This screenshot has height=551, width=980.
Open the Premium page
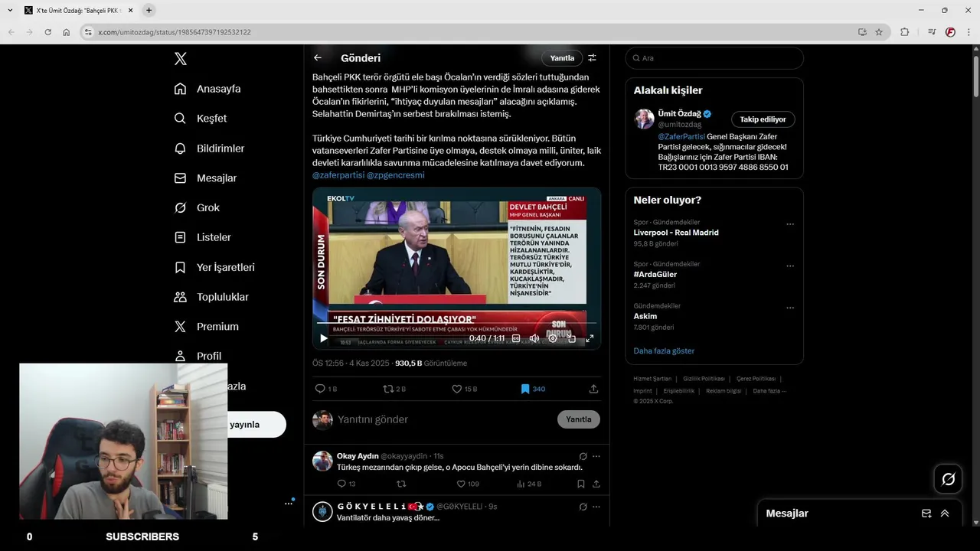(x=207, y=327)
